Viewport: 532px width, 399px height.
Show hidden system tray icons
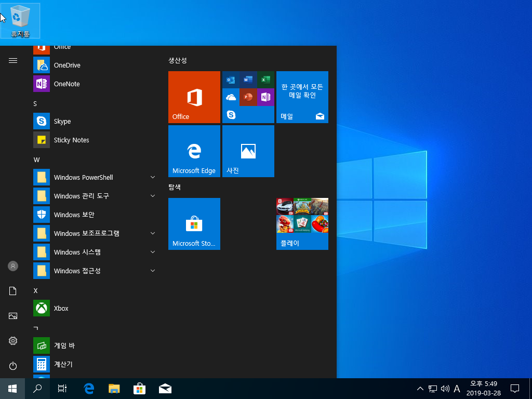(x=420, y=389)
